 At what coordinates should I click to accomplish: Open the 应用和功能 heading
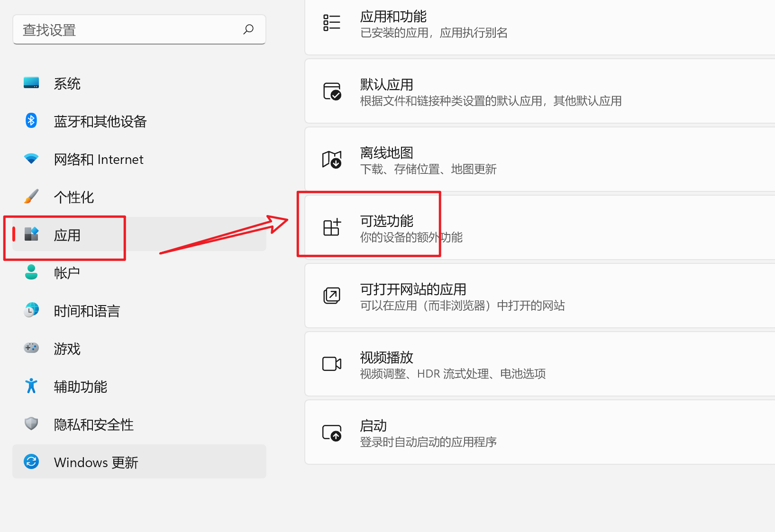pos(393,17)
